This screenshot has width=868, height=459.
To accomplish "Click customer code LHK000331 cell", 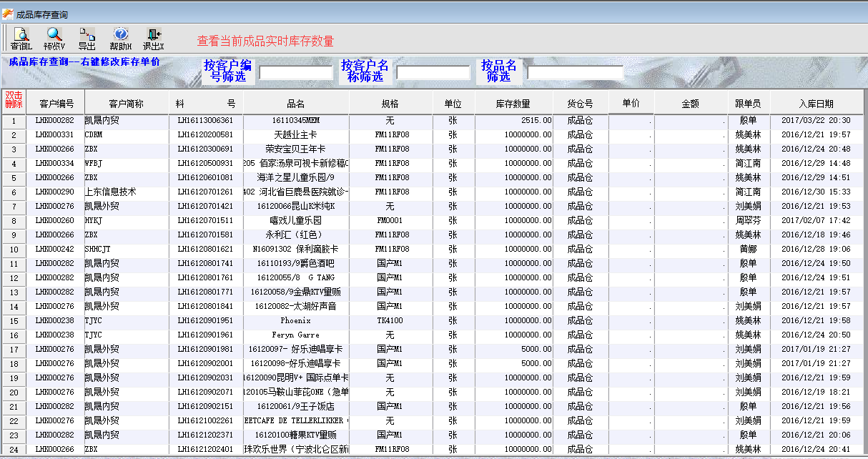I will pos(56,135).
